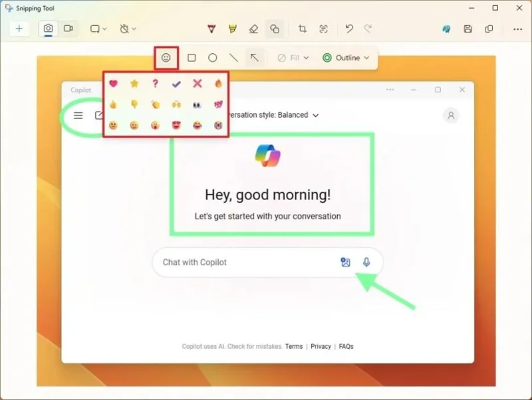Select the image crop tool
This screenshot has width=532, height=400.
tap(303, 29)
